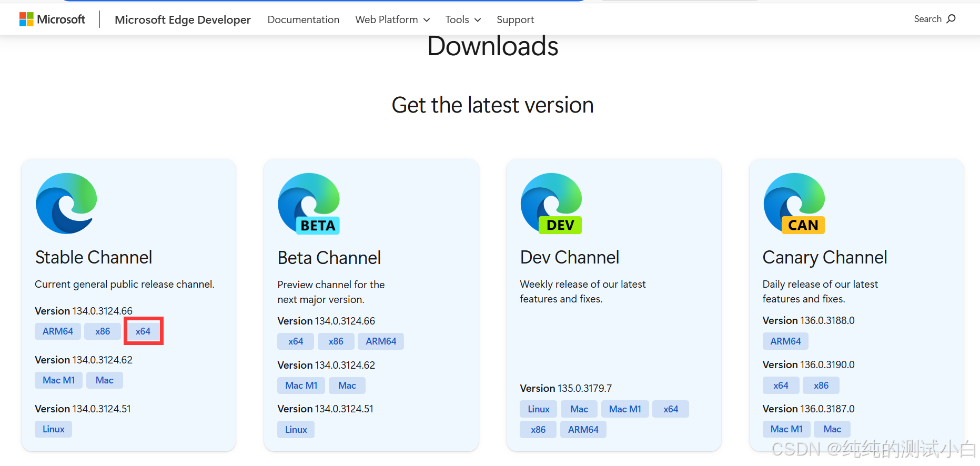Select the Beta Channel heading
The image size is (980, 466).
(329, 258)
